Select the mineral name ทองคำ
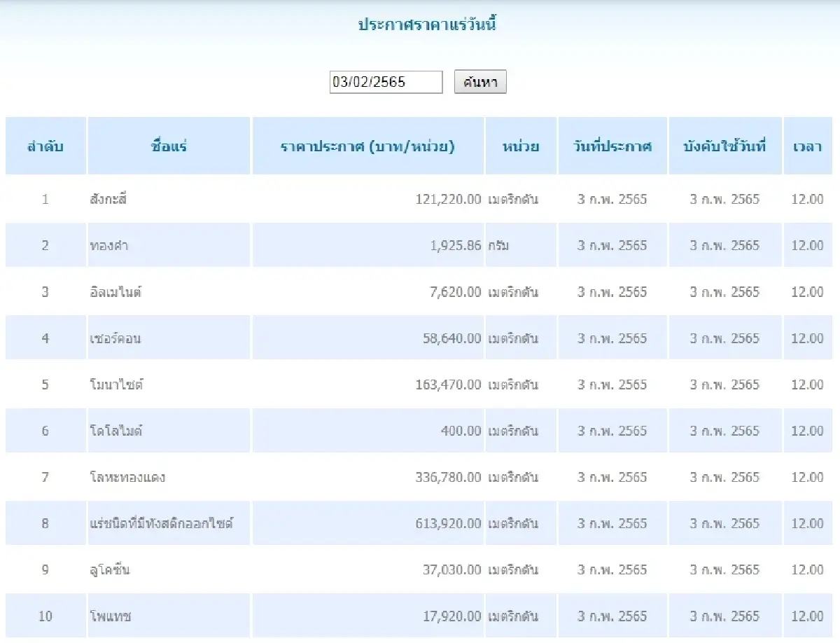 point(108,245)
